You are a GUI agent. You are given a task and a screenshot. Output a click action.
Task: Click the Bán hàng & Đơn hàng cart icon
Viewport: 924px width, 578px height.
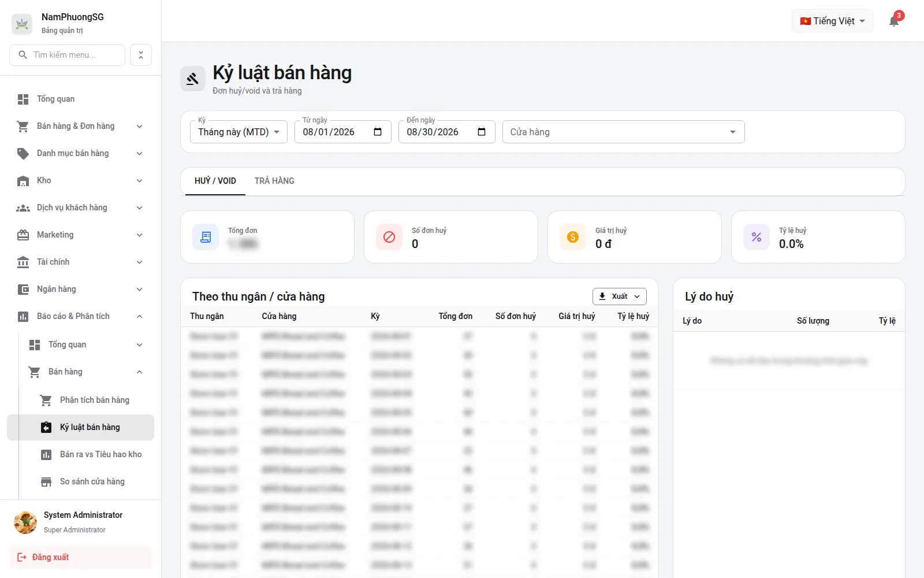click(x=23, y=127)
